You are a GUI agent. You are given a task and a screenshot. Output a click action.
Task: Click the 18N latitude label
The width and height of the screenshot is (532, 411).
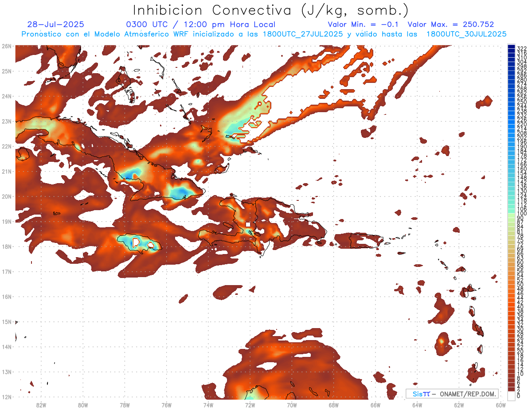point(7,247)
